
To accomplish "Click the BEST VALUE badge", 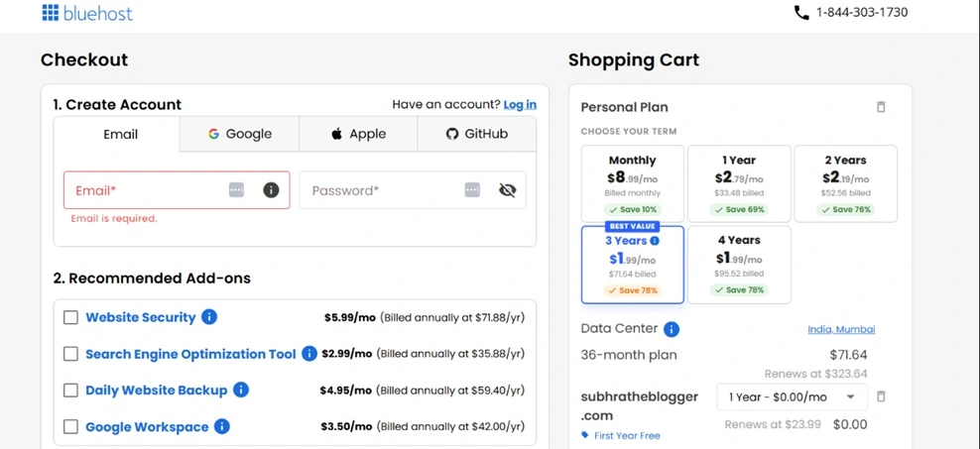I will coord(633,226).
